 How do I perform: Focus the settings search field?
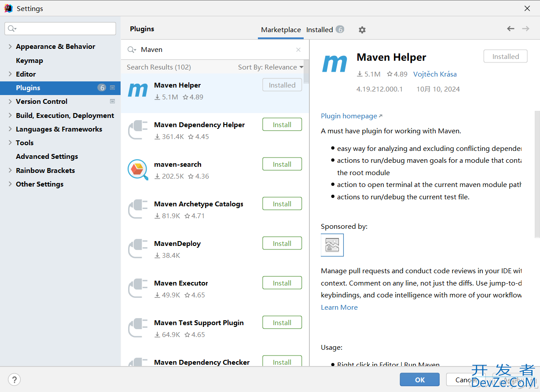[60, 29]
